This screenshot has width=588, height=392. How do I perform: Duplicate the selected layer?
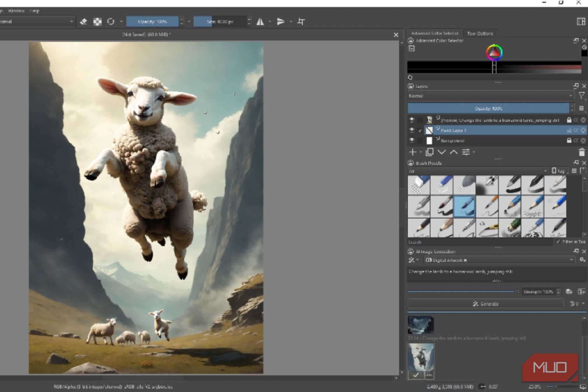coord(430,152)
